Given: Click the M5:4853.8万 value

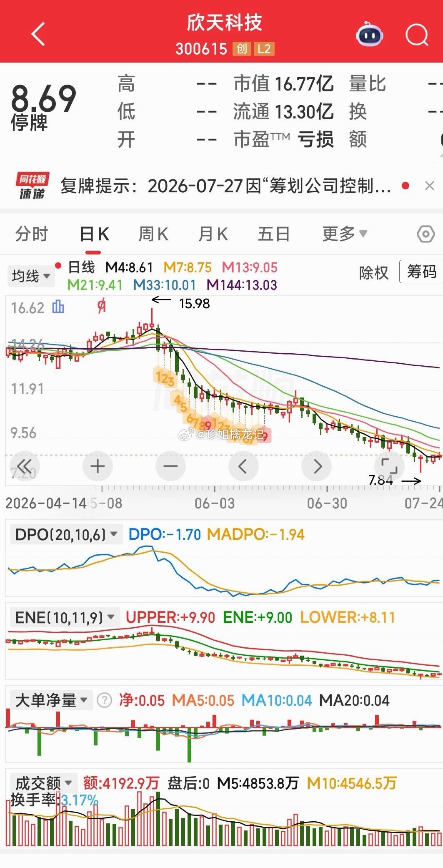Looking at the screenshot, I should coord(258,783).
